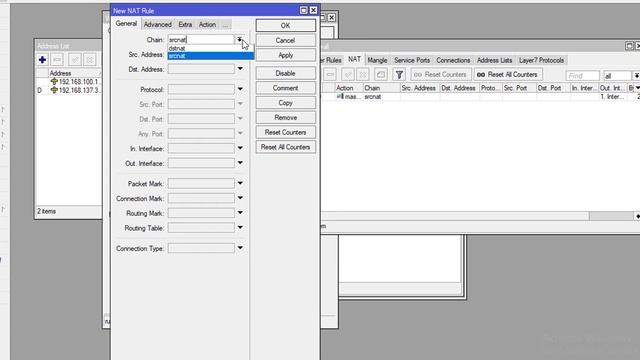640x360 pixels.
Task: Expand the Packet Mark field arrow
Action: [240, 183]
